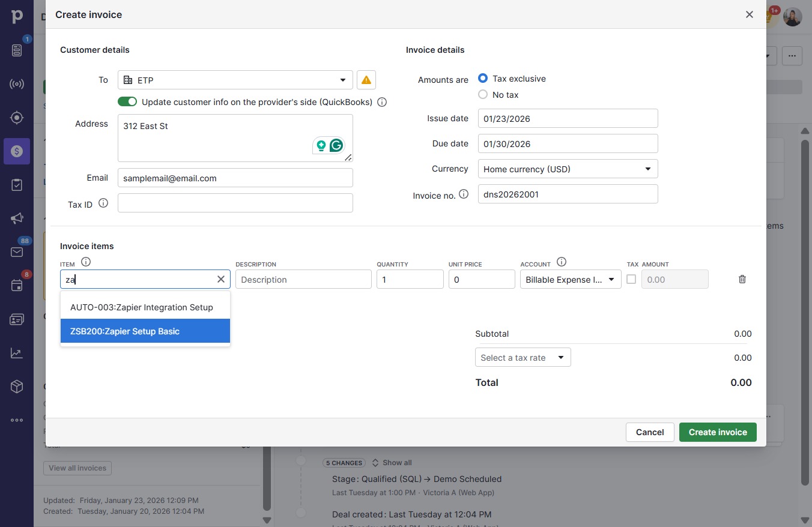Click the Description input field
812x527 pixels.
click(x=304, y=279)
